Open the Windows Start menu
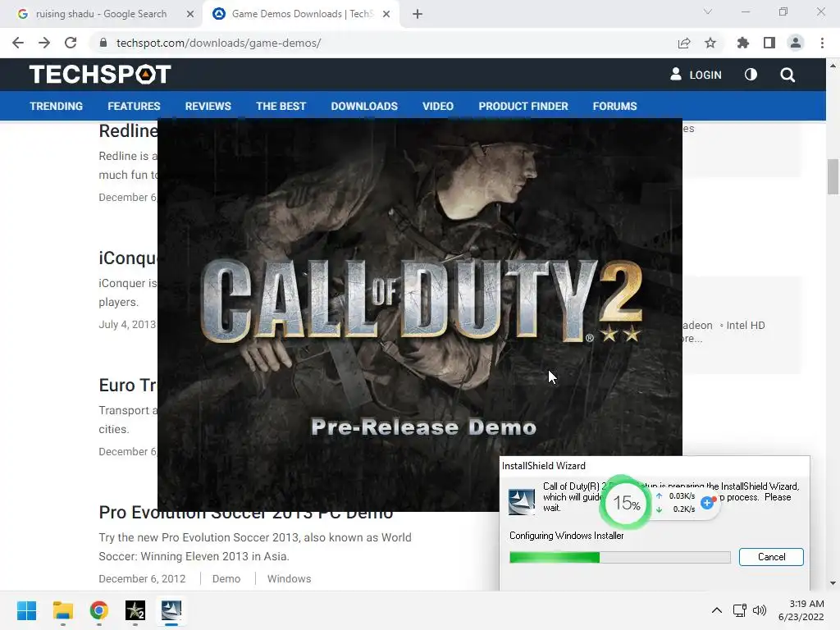 (26, 610)
